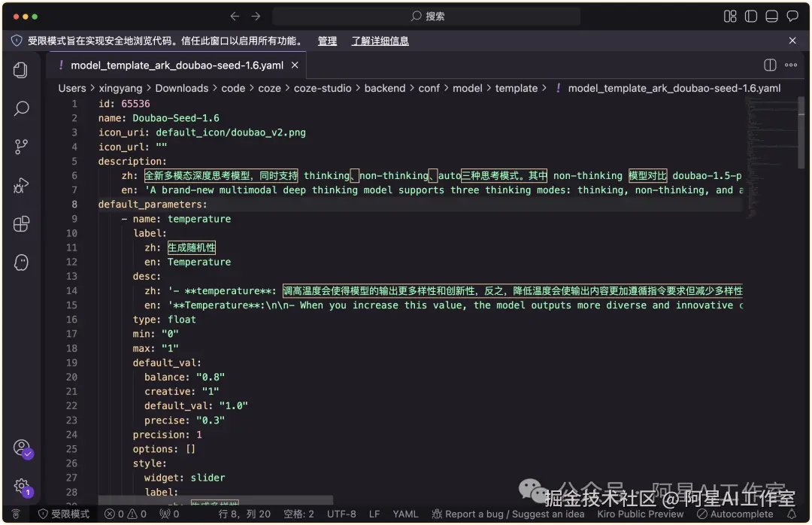Open the Search view in activity bar
Screen dimensions: 812x525
pyautogui.click(x=21, y=108)
